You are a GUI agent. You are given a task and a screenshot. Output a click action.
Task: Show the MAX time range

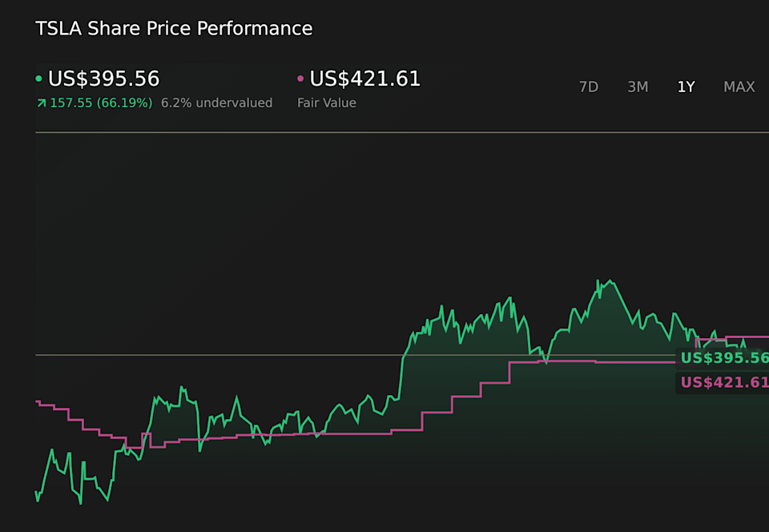[739, 87]
